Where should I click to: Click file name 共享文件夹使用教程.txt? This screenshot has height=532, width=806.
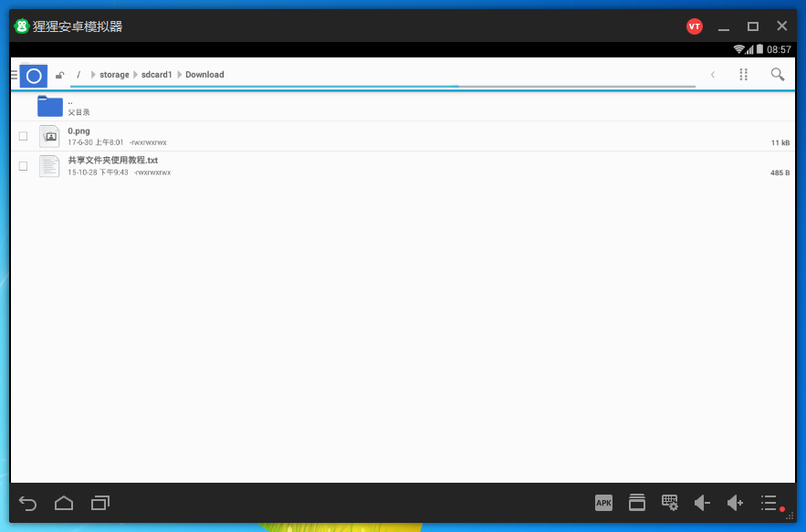pyautogui.click(x=112, y=161)
